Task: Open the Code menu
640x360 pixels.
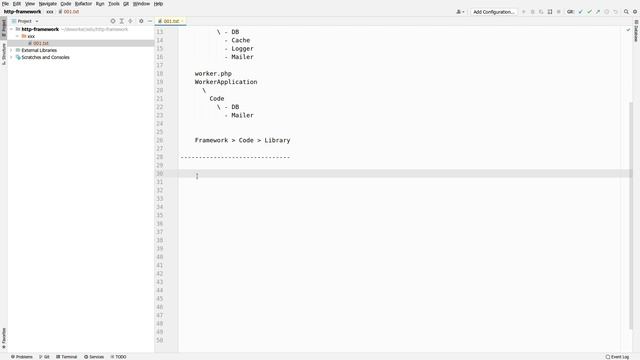Action: pos(66,4)
